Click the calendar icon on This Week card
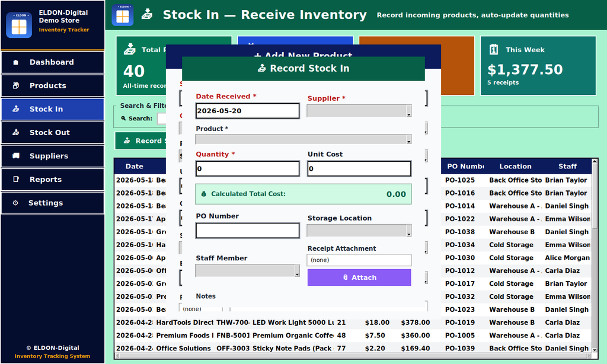 pos(494,50)
